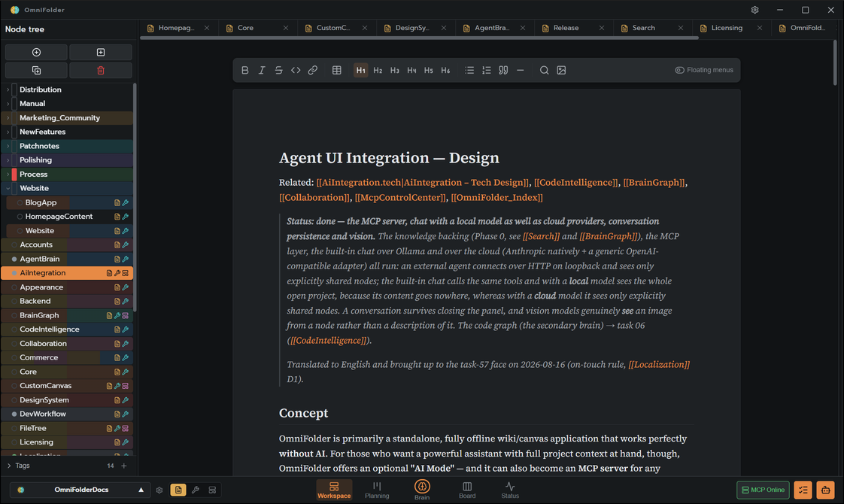Add a new tag with the plus icon

pyautogui.click(x=124, y=466)
